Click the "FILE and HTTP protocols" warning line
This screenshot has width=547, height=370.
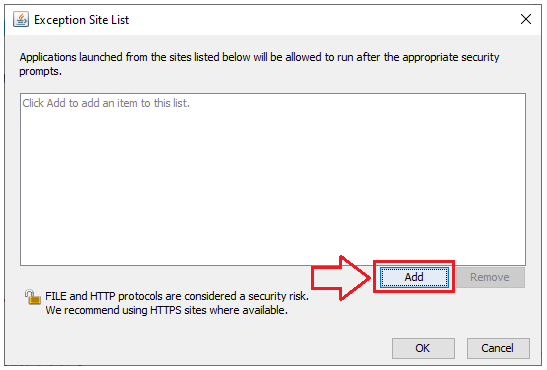pyautogui.click(x=177, y=296)
